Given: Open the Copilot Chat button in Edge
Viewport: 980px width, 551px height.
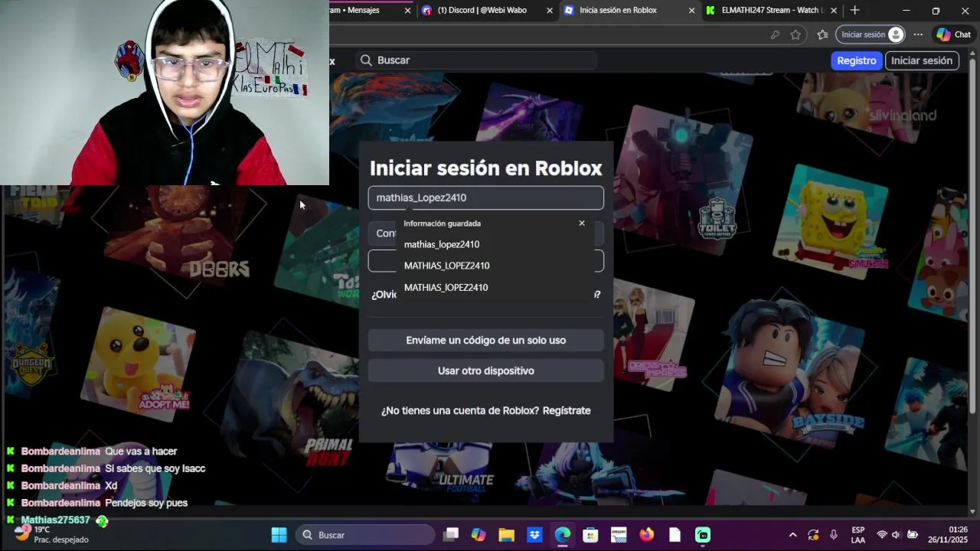Looking at the screenshot, I should click(953, 34).
